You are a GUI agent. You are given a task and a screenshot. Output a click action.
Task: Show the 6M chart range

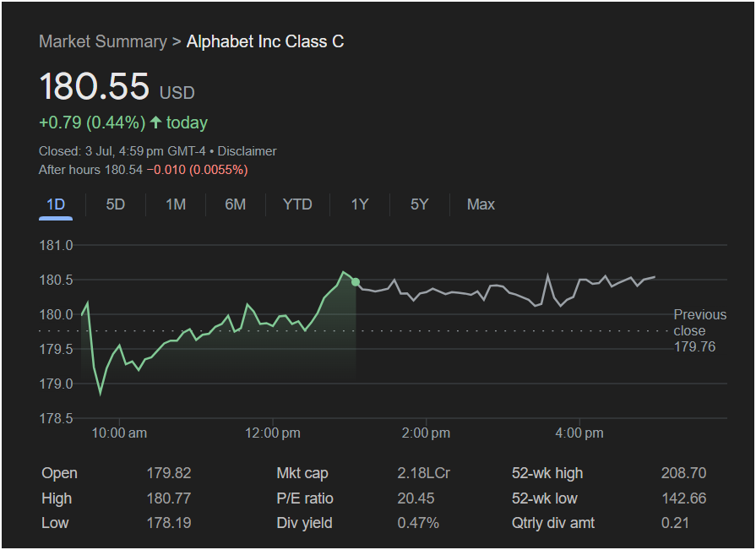click(236, 204)
